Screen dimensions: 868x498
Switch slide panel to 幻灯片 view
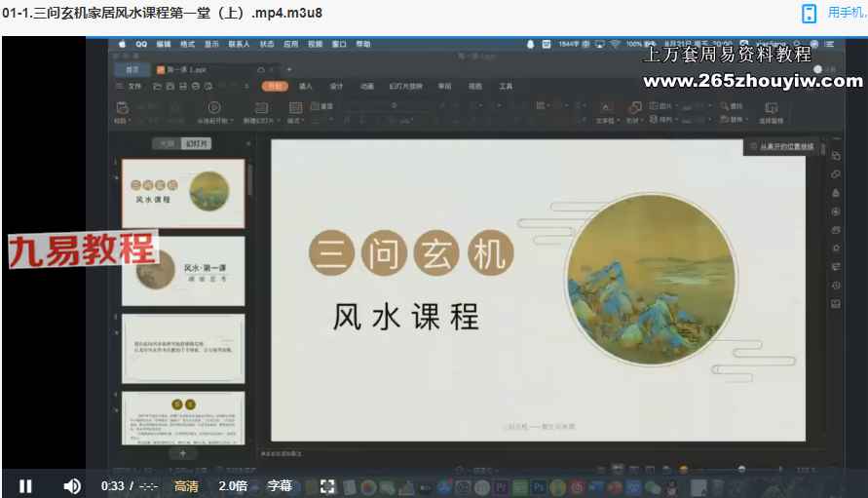click(x=196, y=143)
